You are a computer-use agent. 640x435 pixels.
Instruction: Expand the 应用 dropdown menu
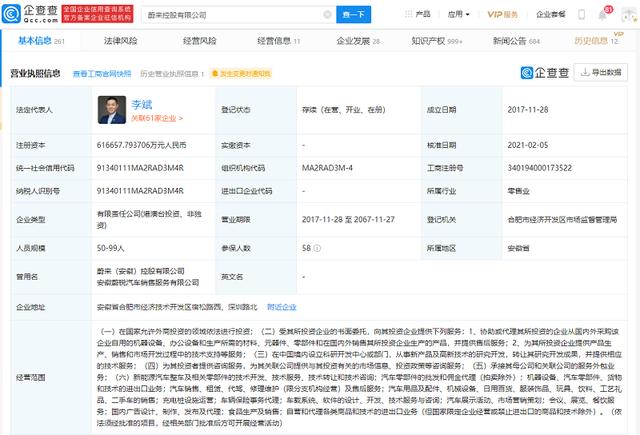[x=458, y=14]
